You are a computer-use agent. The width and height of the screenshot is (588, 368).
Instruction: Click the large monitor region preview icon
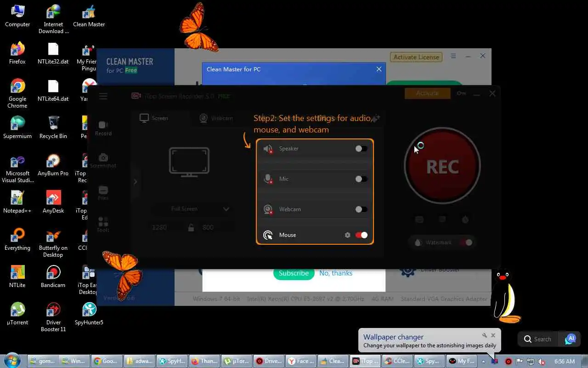pos(189,162)
